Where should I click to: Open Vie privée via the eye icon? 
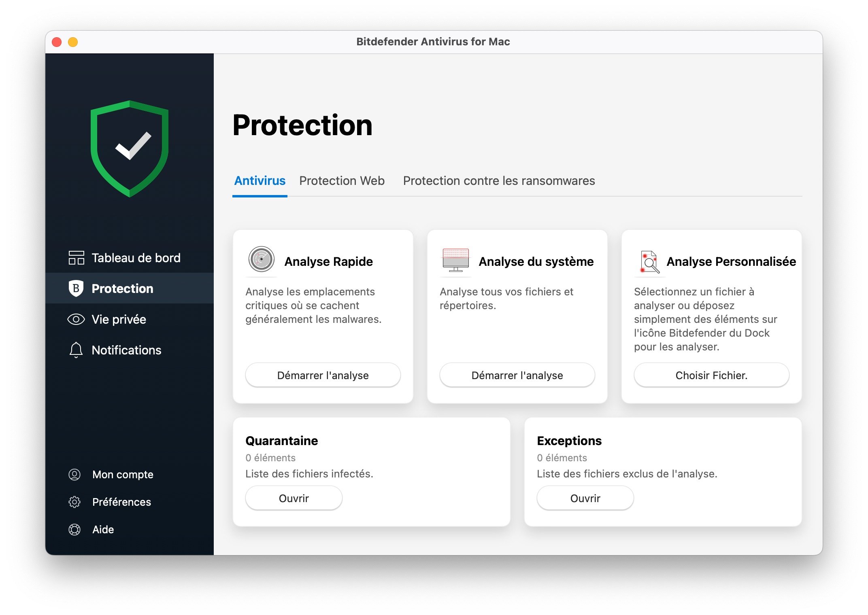75,319
